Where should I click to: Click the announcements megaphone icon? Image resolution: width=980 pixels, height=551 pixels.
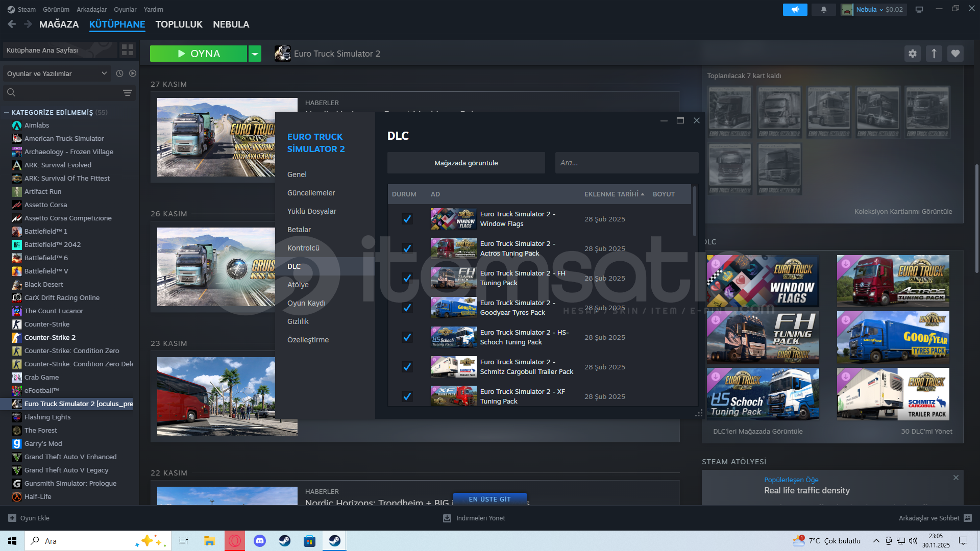[x=795, y=10]
